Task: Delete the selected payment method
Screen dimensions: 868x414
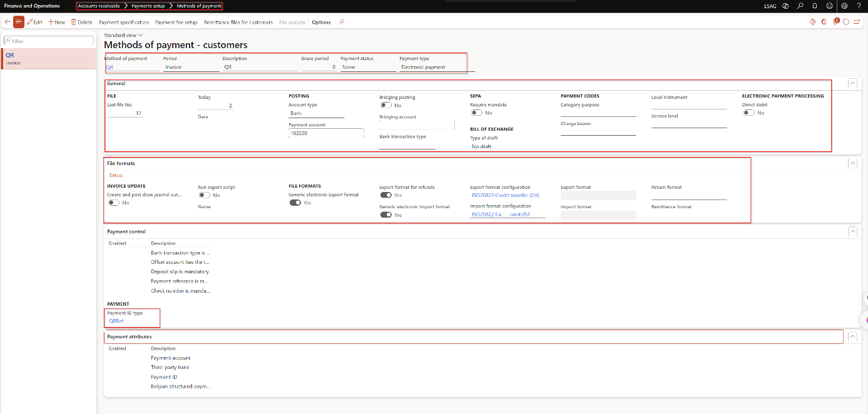Action: (x=81, y=22)
